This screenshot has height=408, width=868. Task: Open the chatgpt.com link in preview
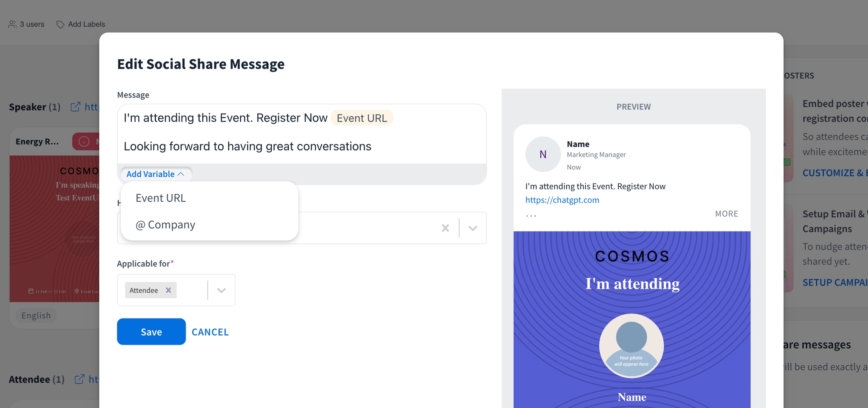562,200
